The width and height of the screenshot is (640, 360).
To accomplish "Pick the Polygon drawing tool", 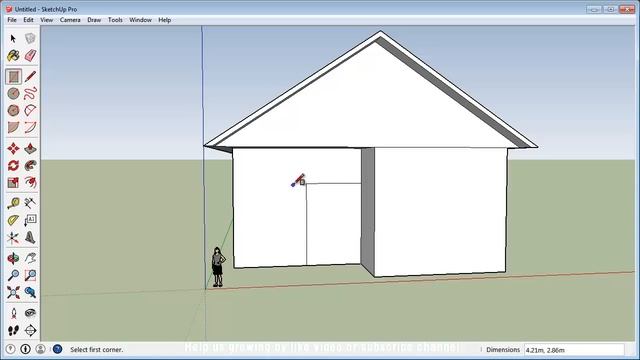I will 13,110.
